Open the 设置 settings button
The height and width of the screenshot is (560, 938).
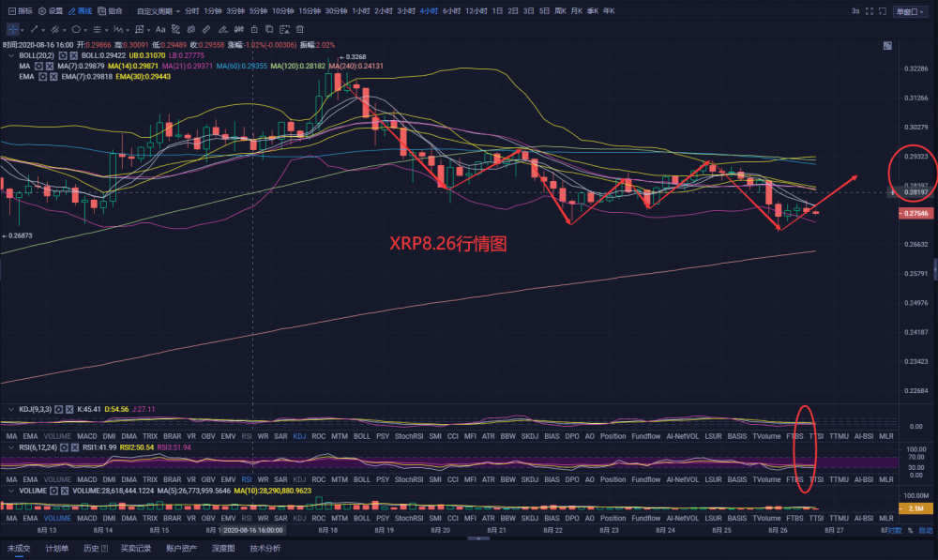click(51, 11)
